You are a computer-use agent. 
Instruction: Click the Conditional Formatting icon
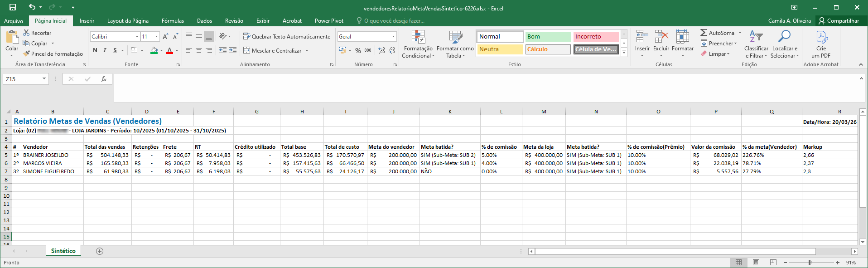418,37
